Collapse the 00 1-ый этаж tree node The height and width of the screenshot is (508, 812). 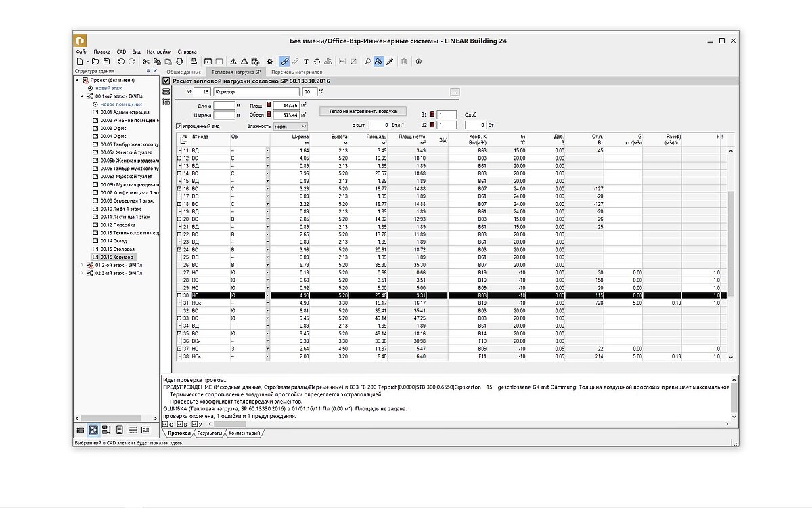point(83,96)
